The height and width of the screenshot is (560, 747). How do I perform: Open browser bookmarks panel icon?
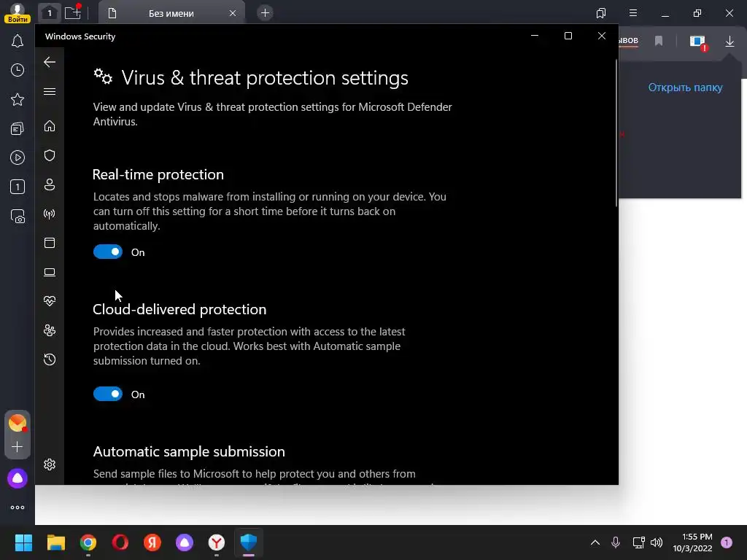pyautogui.click(x=601, y=13)
